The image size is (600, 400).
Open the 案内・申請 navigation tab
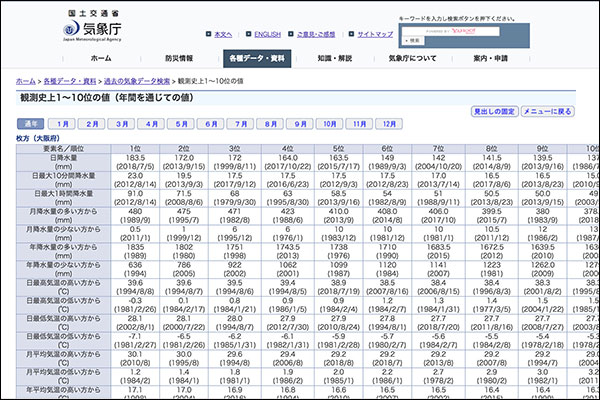tap(490, 59)
